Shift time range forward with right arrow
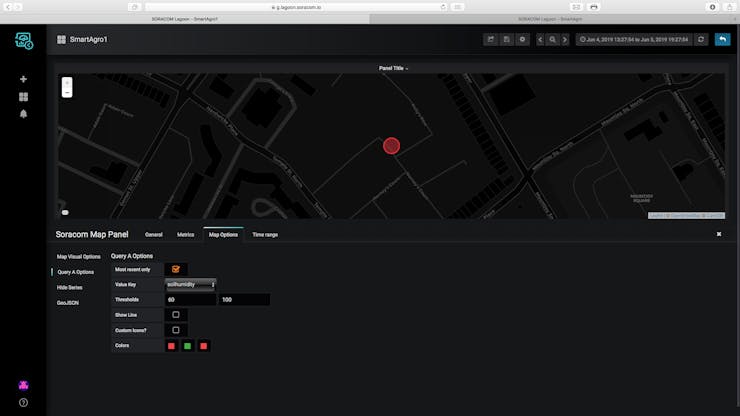Viewport: 740px width, 416px height. (564, 40)
